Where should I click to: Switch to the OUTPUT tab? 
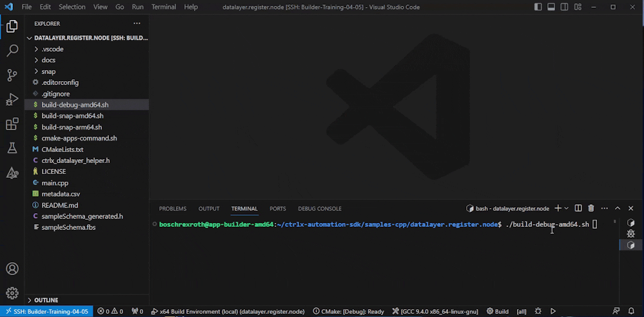(209, 209)
